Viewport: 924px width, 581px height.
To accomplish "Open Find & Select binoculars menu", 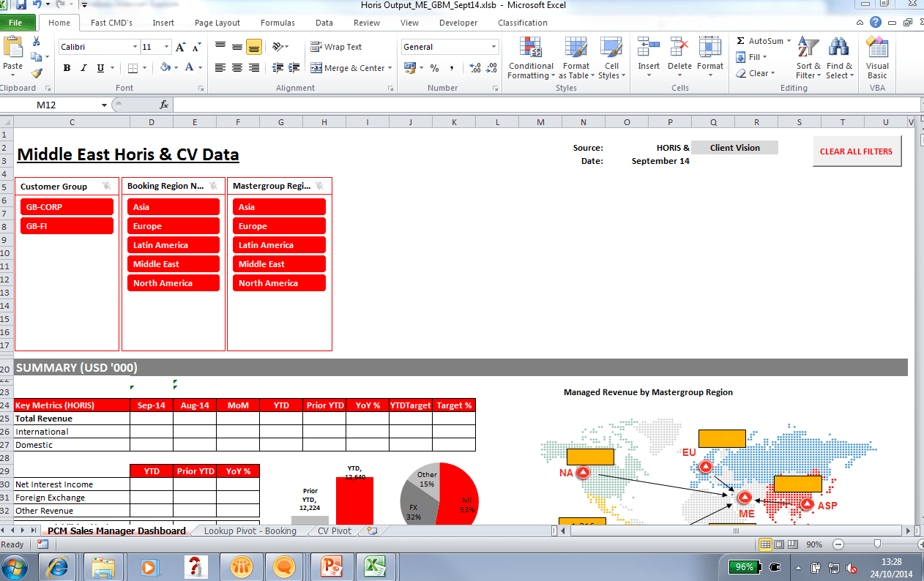I will tap(838, 58).
